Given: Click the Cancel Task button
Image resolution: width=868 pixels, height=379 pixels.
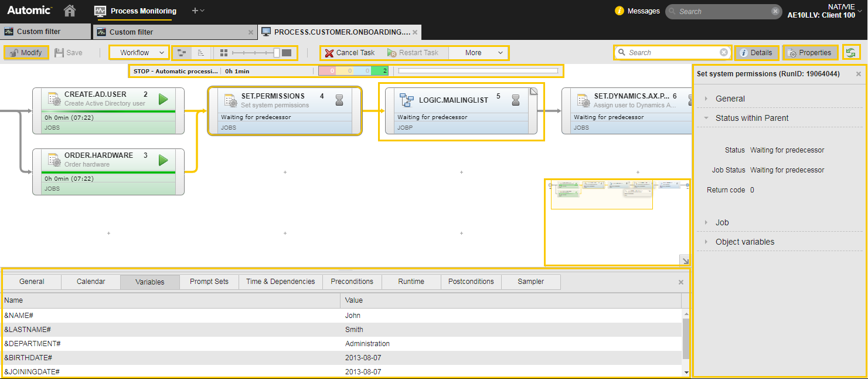Looking at the screenshot, I should 350,53.
